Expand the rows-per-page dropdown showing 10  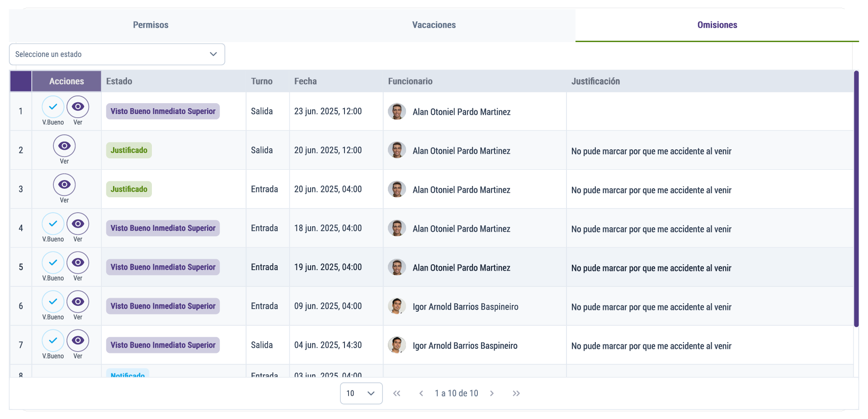click(x=361, y=393)
